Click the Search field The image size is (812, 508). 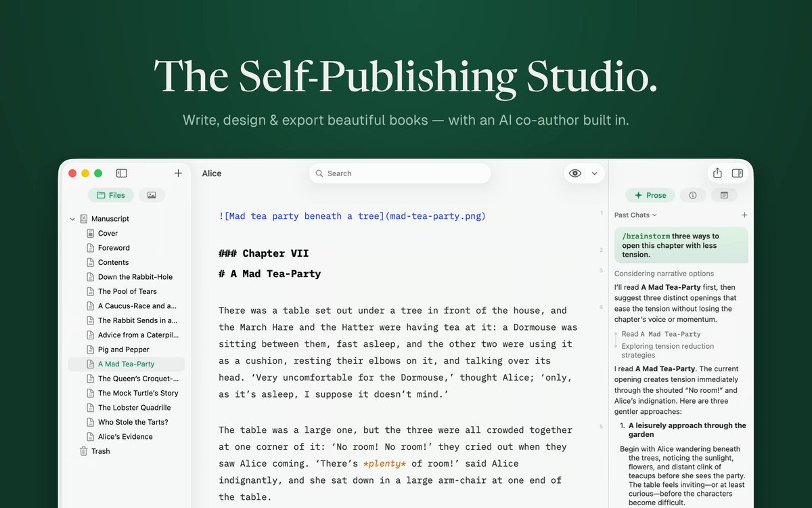(x=400, y=173)
